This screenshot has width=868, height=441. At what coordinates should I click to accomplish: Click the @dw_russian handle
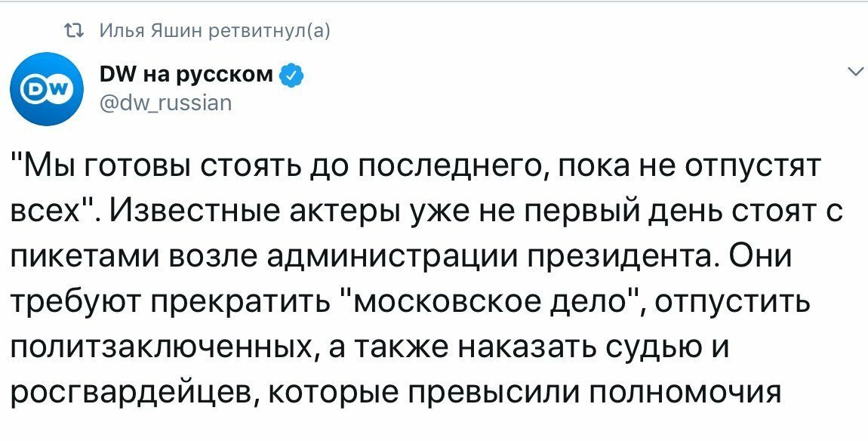click(165, 103)
